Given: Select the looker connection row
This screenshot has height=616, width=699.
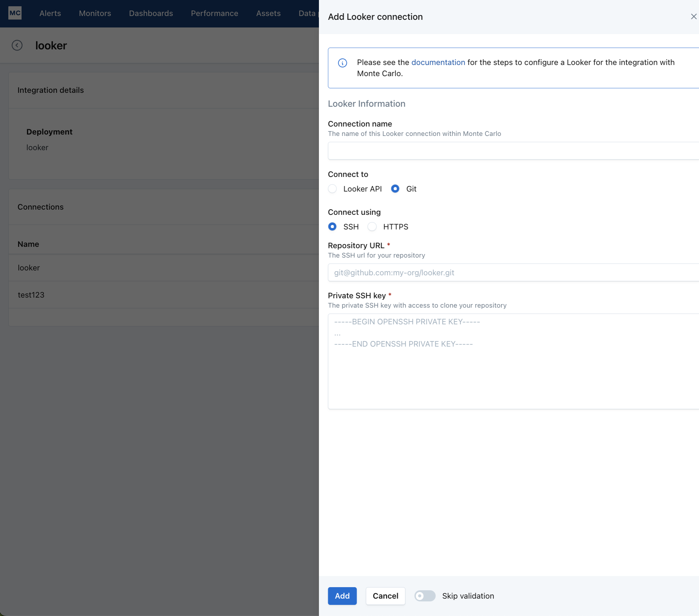Looking at the screenshot, I should [x=164, y=268].
